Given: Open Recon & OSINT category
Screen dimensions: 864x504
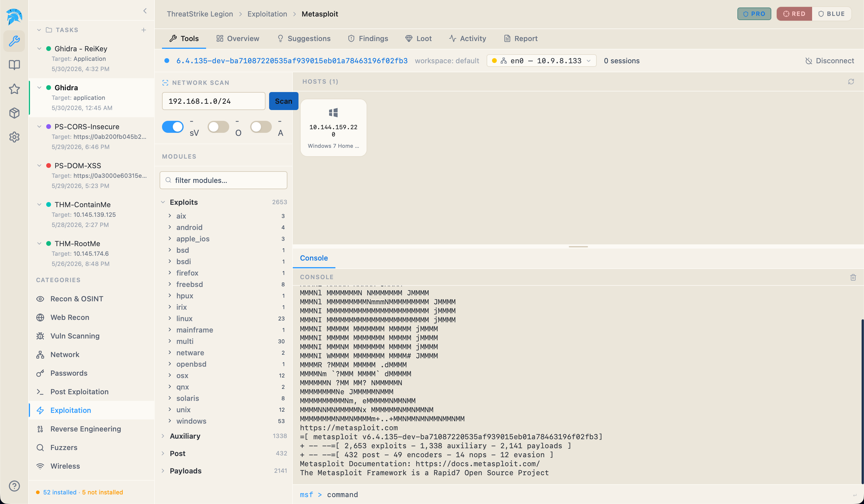Looking at the screenshot, I should pos(91,299).
